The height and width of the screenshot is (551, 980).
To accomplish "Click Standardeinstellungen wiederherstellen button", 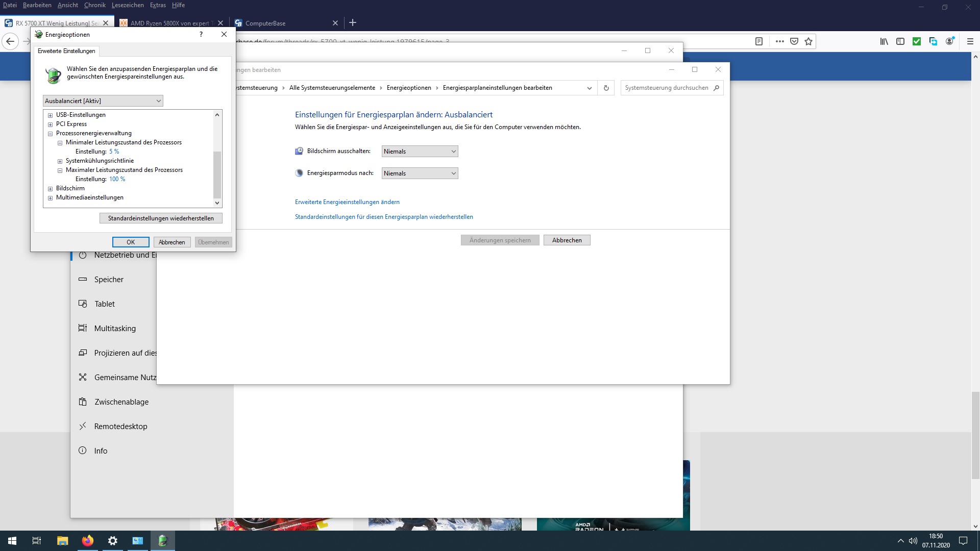I will tap(161, 218).
